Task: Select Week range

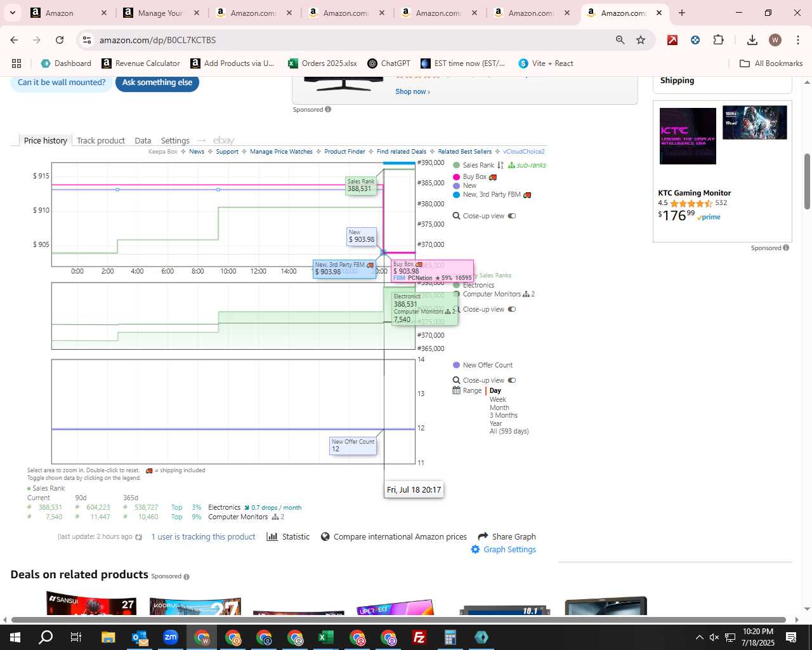Action: 498,399
